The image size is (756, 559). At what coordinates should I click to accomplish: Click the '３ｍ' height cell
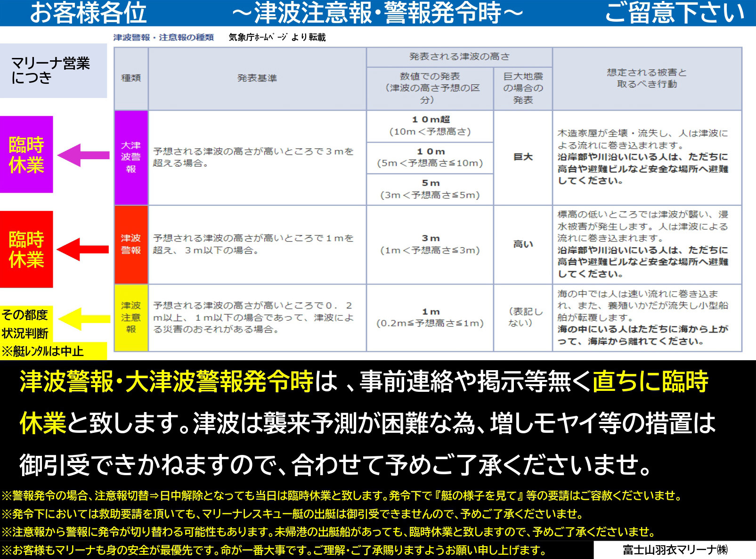point(430,244)
